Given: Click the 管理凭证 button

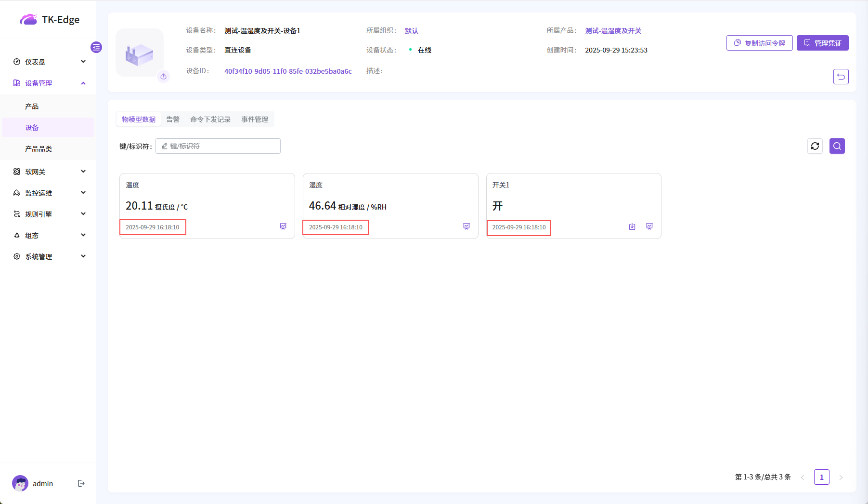Looking at the screenshot, I should coord(822,43).
